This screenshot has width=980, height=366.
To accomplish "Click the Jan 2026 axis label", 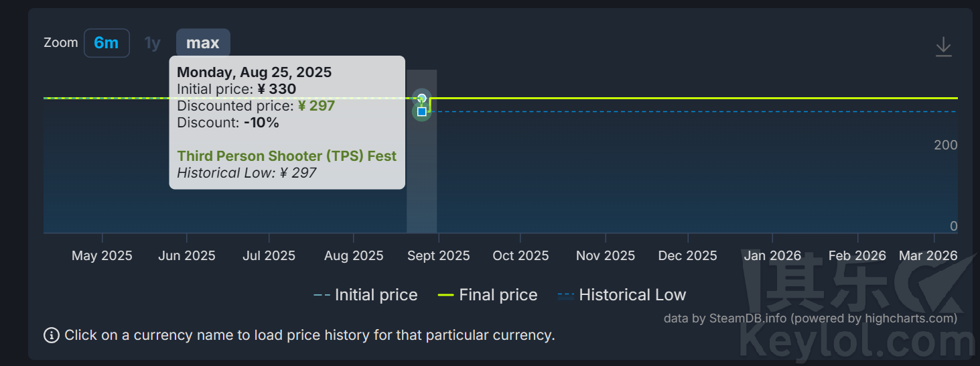I will tap(772, 255).
